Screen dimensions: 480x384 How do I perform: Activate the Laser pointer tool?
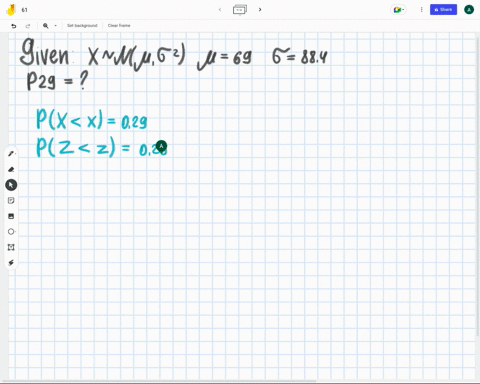click(x=11, y=263)
